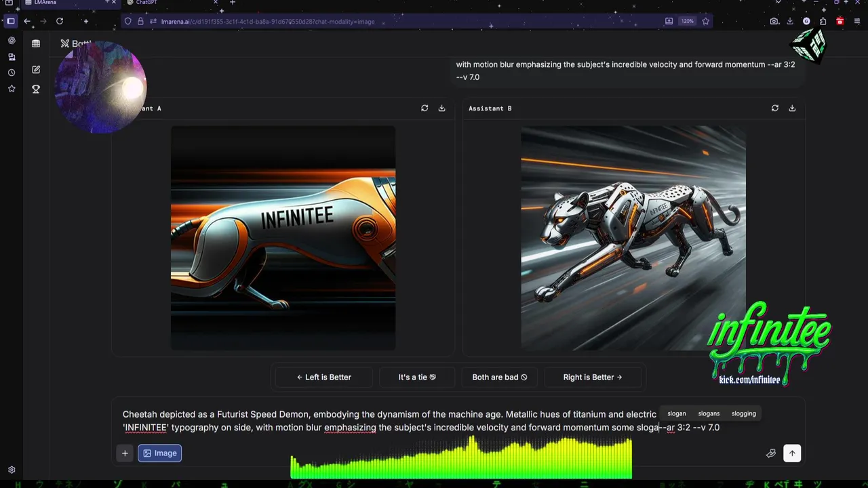Download Assistant B's image
The image size is (868, 488).
point(792,108)
